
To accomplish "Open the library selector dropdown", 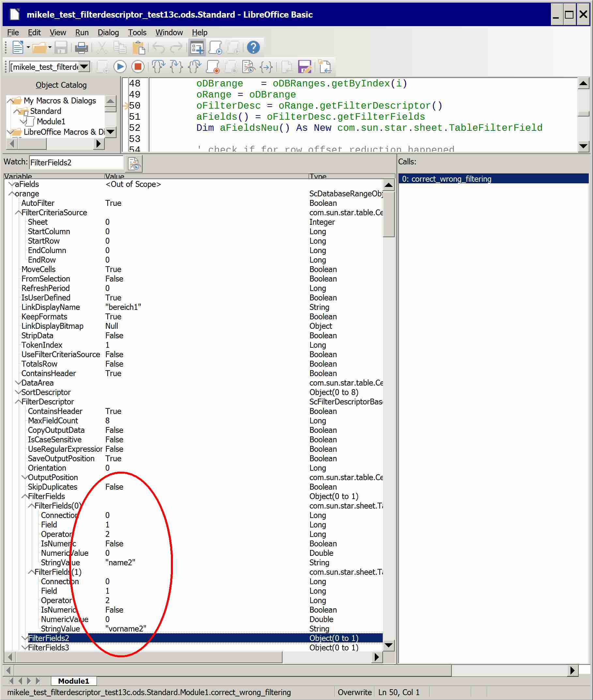I will [x=84, y=67].
